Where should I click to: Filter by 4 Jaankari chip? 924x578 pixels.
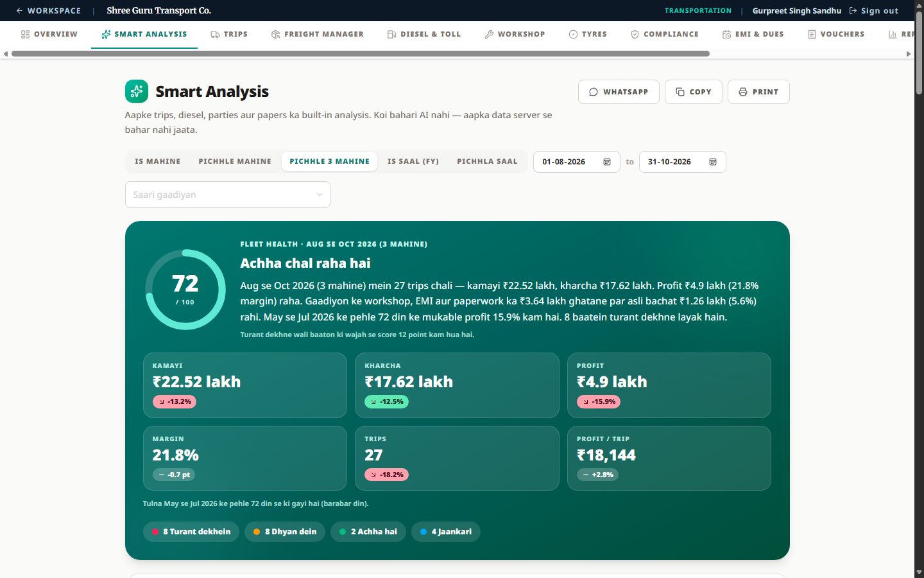446,532
